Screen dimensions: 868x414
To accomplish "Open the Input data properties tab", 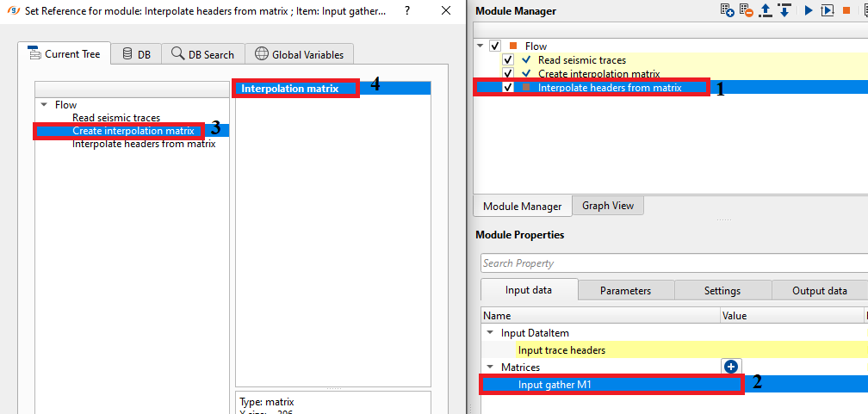I will click(x=530, y=290).
